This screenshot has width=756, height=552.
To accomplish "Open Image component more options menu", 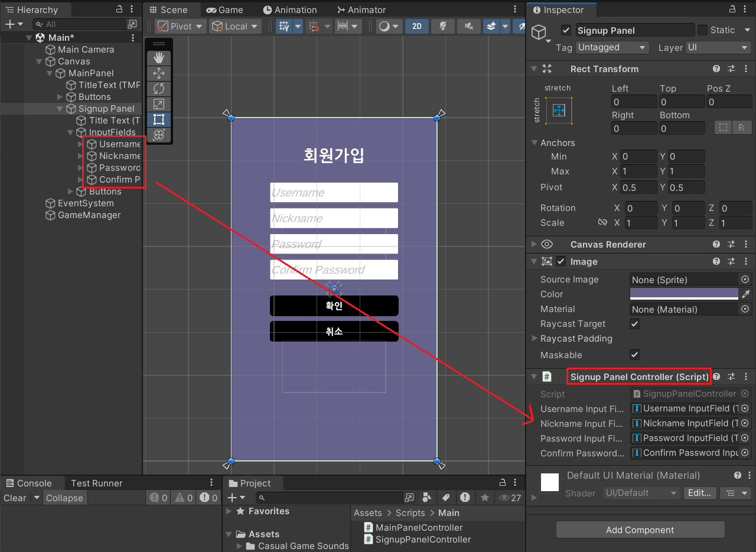I will click(x=746, y=261).
